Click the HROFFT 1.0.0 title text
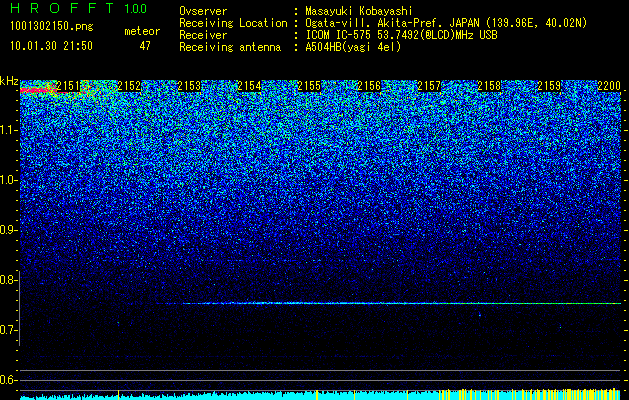Screen dimensions: 629x400 pos(79,8)
